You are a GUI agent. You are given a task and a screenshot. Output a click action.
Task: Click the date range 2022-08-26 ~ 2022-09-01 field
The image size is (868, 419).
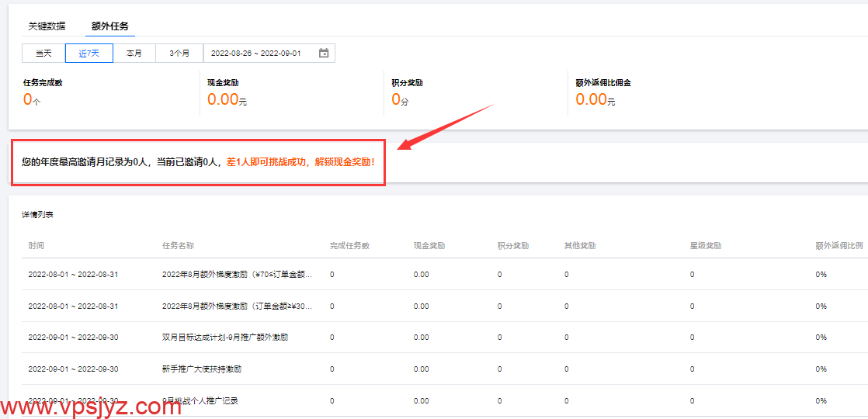256,53
